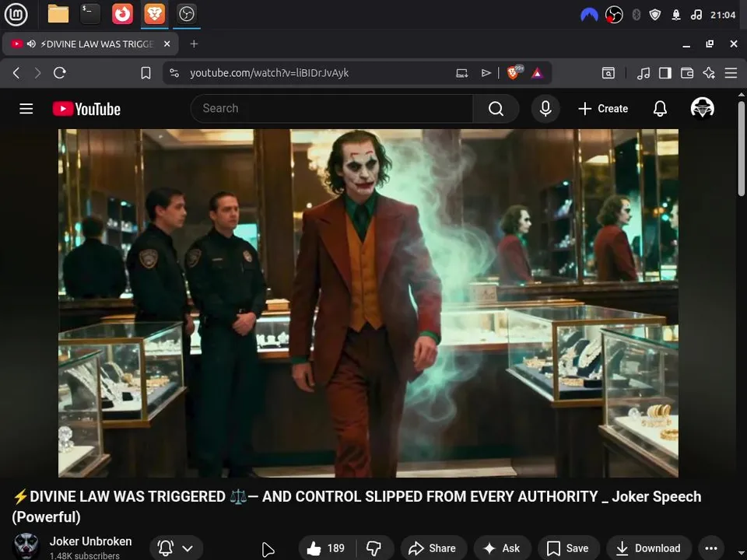This screenshot has height=560, width=747.
Task: Click the send/share arrow in address bar
Action: pyautogui.click(x=486, y=73)
